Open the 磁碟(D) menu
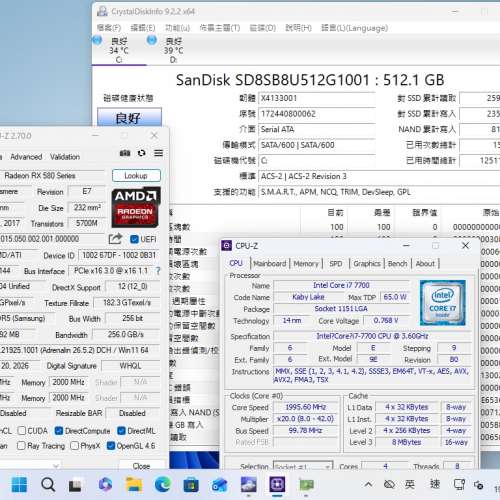500x500 pixels. pos(263,28)
